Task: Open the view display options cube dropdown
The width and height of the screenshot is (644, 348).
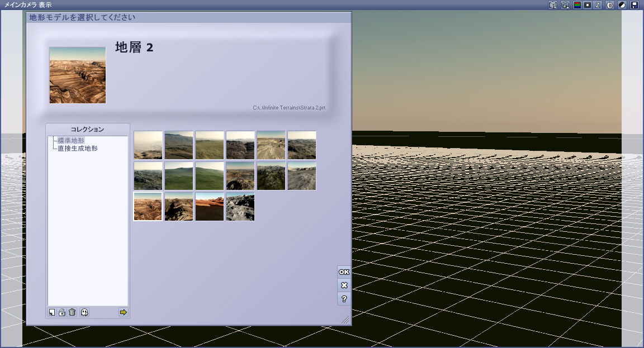Action: (553, 5)
